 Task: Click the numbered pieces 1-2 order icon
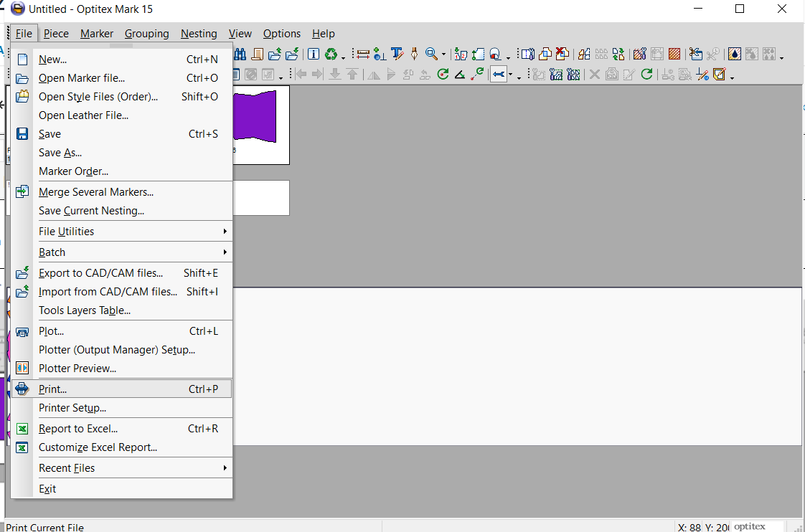[461, 54]
